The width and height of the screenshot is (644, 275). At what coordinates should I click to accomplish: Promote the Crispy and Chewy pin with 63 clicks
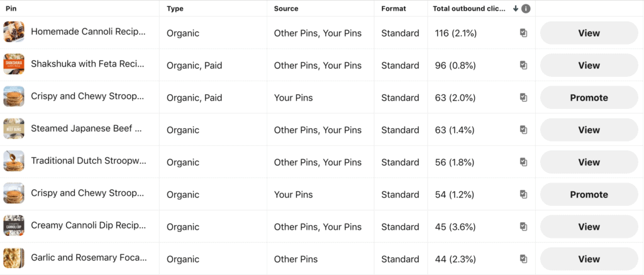[589, 98]
